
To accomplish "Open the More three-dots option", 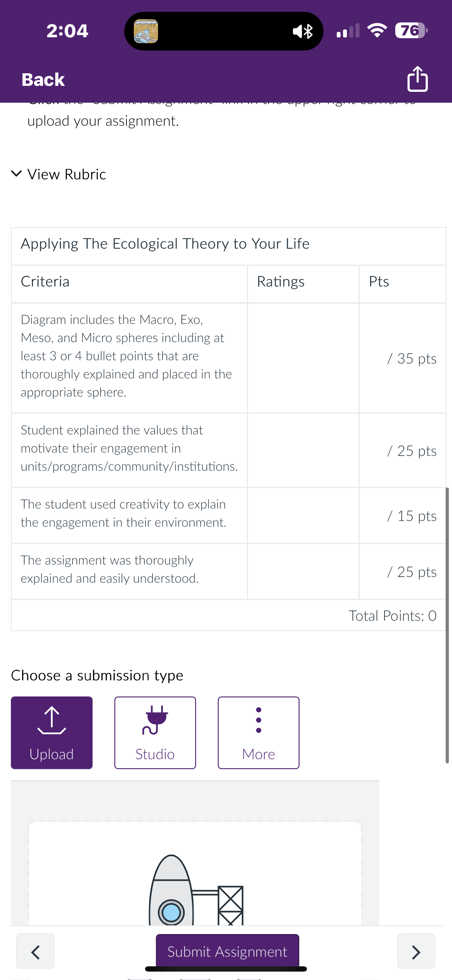I will pyautogui.click(x=259, y=720).
